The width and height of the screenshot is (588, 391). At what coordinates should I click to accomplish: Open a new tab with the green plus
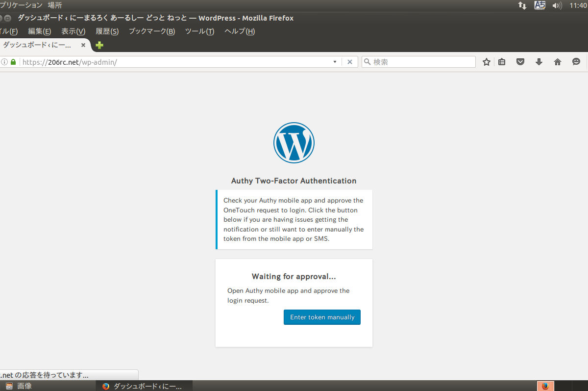[x=99, y=45]
